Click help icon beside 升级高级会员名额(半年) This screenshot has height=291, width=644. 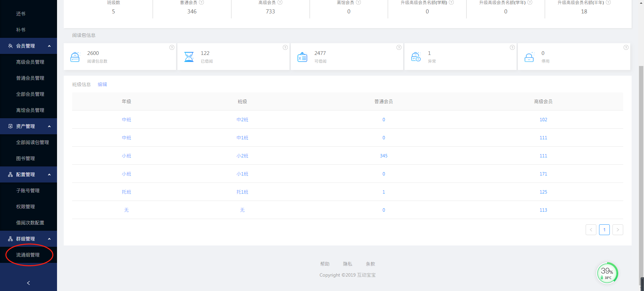click(608, 2)
